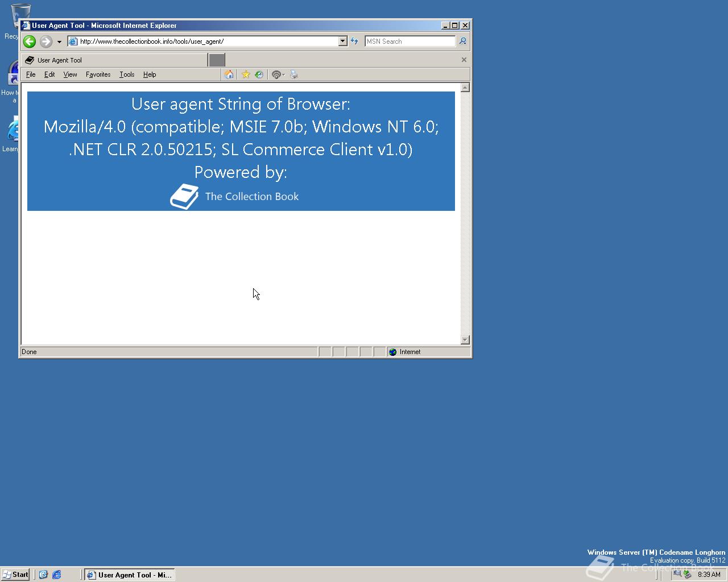
Task: Click the page icon in the address bar
Action: click(73, 41)
